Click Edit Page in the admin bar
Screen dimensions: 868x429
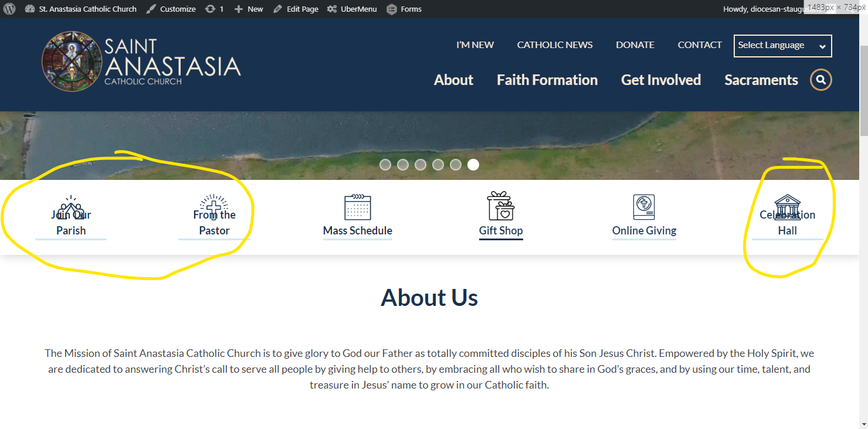[x=296, y=9]
